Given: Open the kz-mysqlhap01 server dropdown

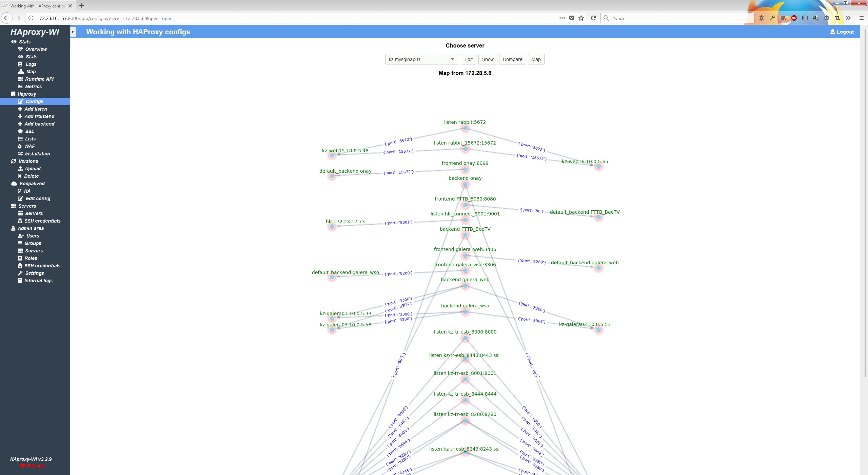Looking at the screenshot, I should pyautogui.click(x=421, y=59).
